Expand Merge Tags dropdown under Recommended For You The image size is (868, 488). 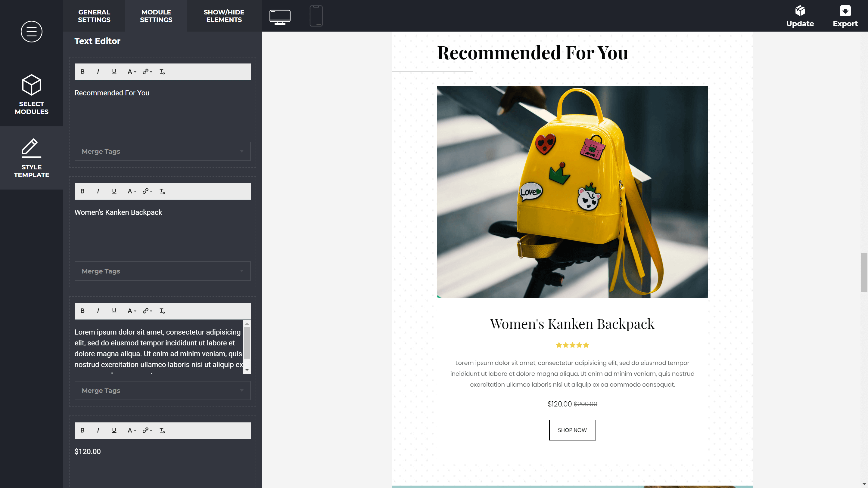(162, 151)
